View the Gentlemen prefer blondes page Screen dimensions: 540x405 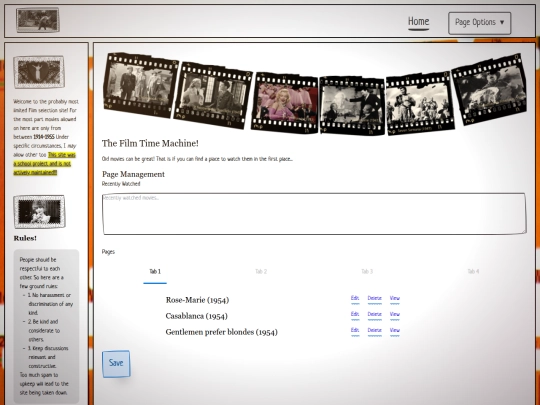[395, 331]
